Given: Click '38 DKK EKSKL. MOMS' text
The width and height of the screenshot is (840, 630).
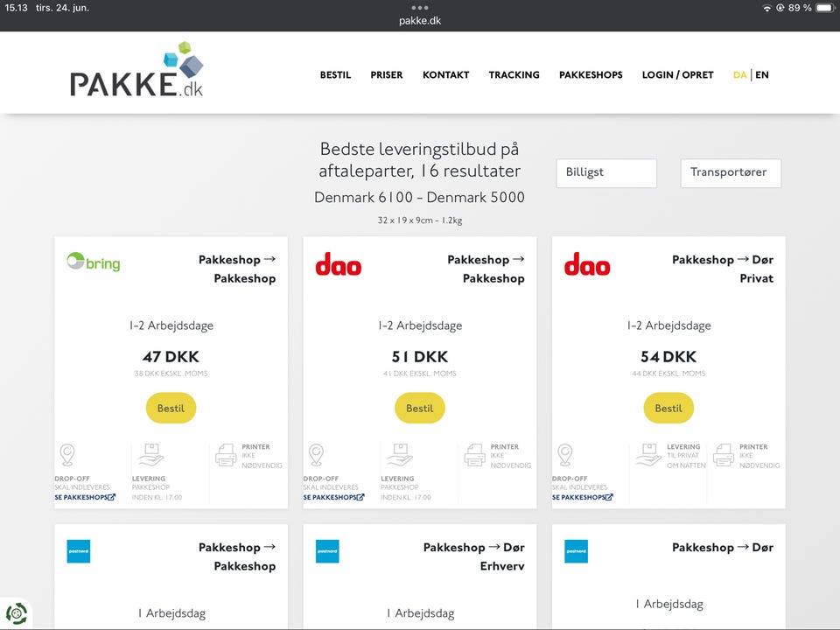Looking at the screenshot, I should click(171, 374).
